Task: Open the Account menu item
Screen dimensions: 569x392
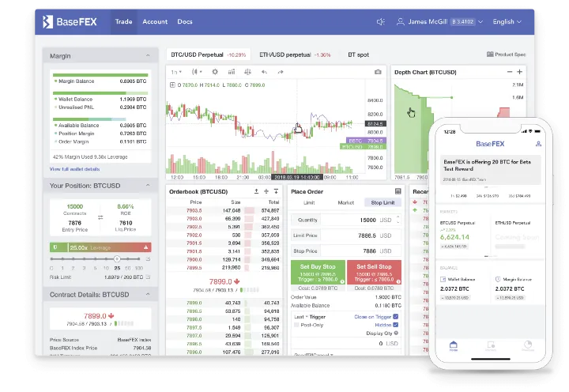Action: (x=155, y=22)
